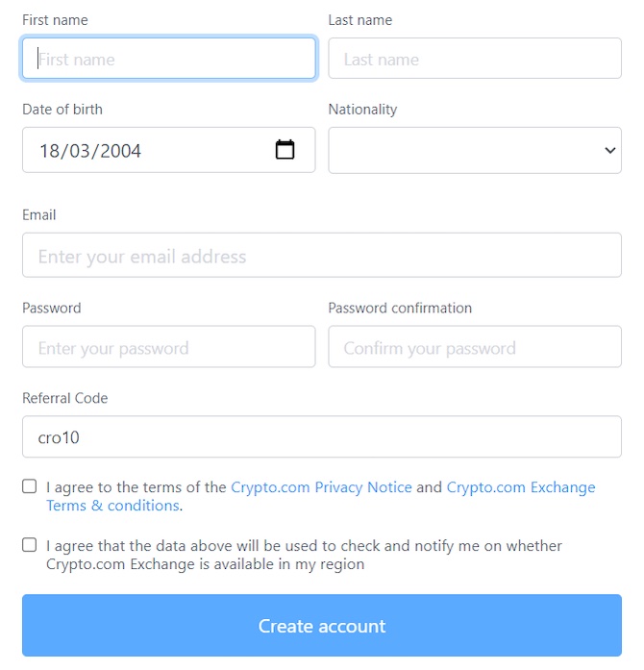Focus the First name input field
644x670 pixels.
(x=169, y=58)
